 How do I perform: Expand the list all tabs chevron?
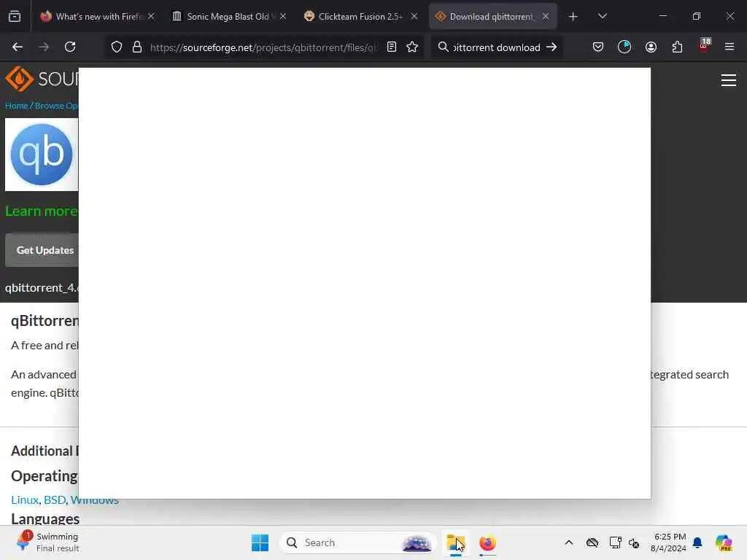[x=602, y=16]
